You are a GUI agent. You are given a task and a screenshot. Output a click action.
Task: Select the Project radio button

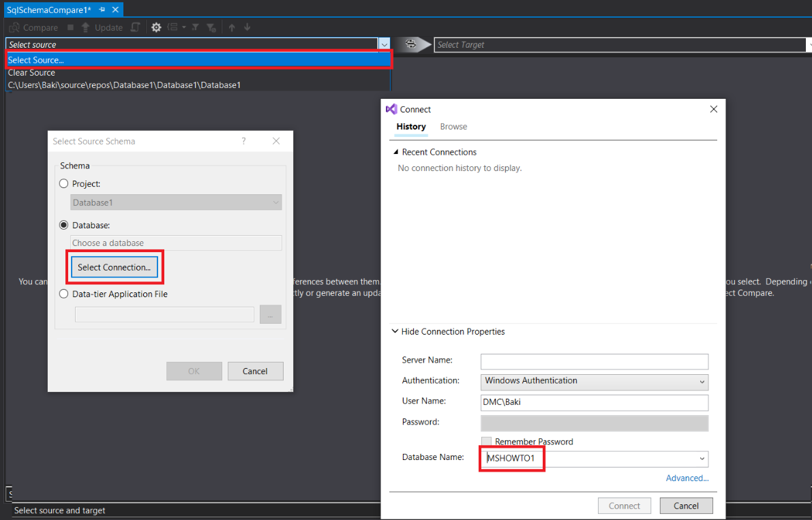click(64, 184)
